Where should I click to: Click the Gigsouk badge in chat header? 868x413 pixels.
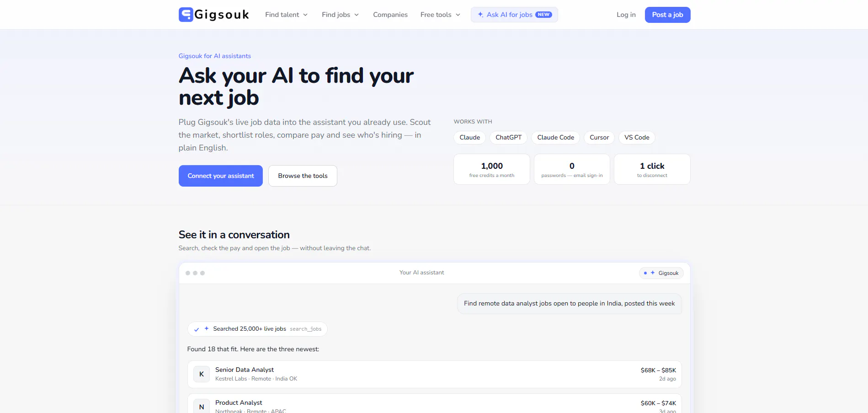tap(661, 273)
